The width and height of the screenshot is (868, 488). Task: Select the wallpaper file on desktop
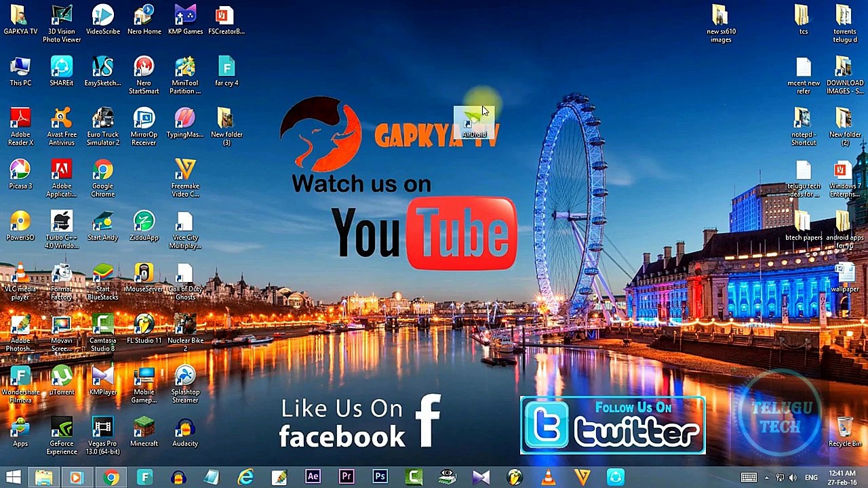tap(845, 278)
